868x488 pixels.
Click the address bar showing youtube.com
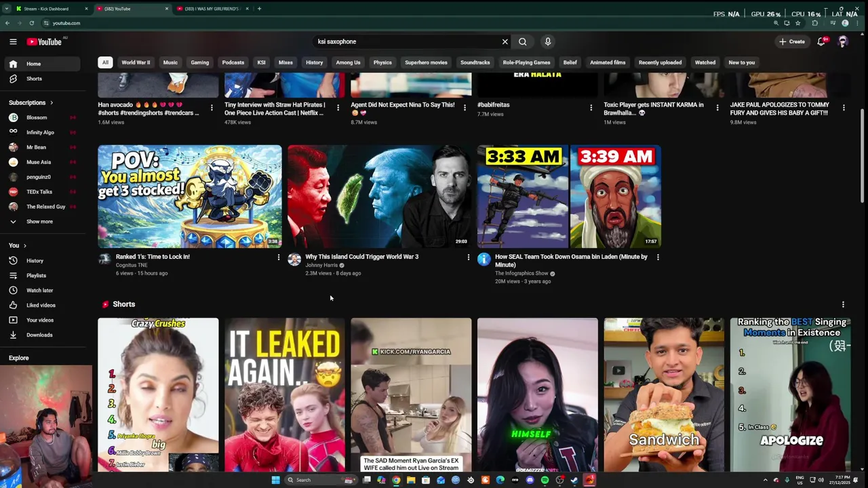coord(407,23)
